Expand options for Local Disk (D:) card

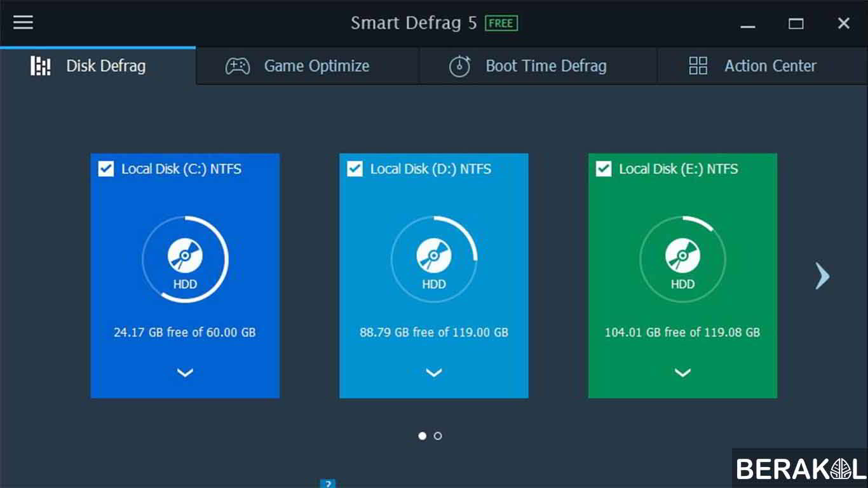[434, 373]
